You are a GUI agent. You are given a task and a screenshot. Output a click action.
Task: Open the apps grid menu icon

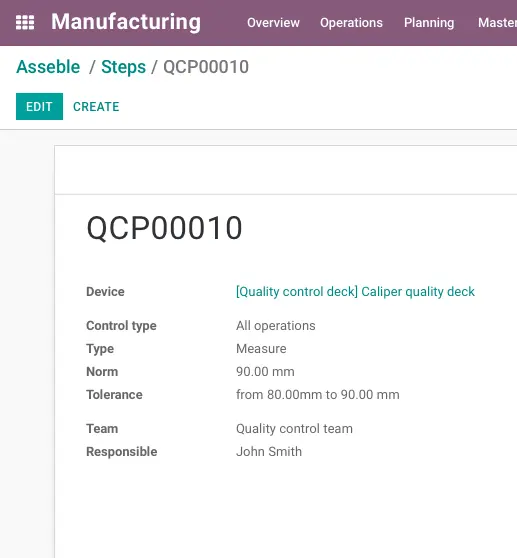25,22
